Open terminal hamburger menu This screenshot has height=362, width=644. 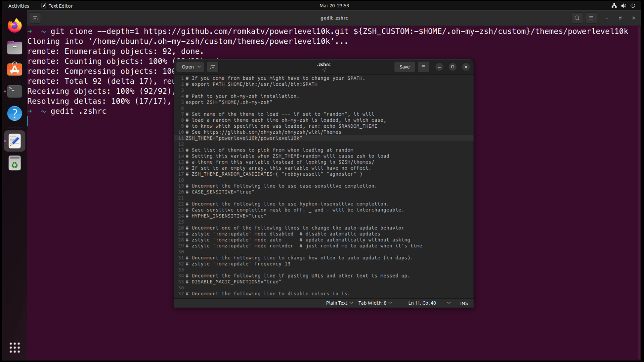pyautogui.click(x=591, y=18)
